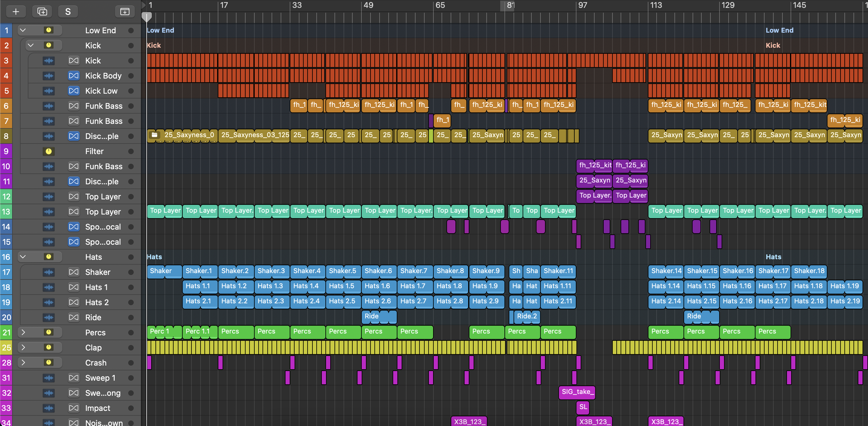Click the duplicate track icon
Viewport: 868px width, 426px height.
click(42, 11)
